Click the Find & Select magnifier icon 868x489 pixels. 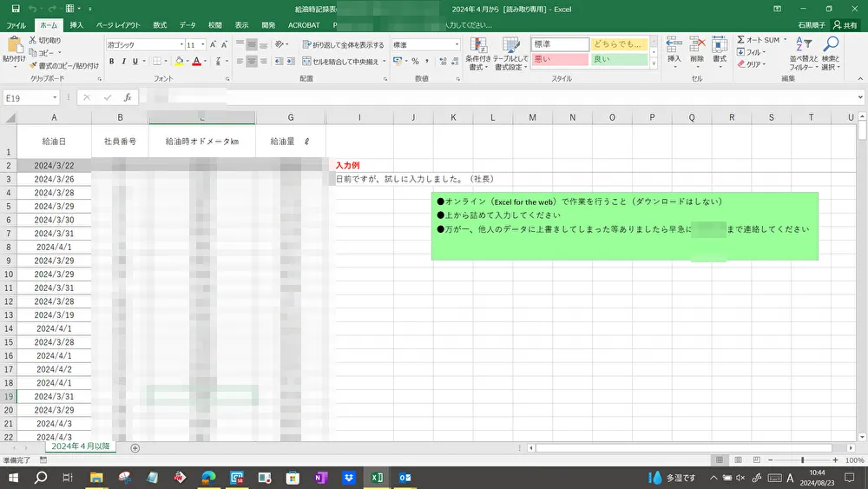(x=831, y=53)
